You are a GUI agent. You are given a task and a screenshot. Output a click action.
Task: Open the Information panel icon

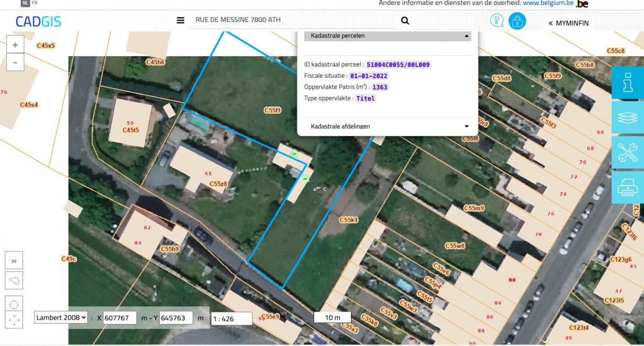click(627, 83)
